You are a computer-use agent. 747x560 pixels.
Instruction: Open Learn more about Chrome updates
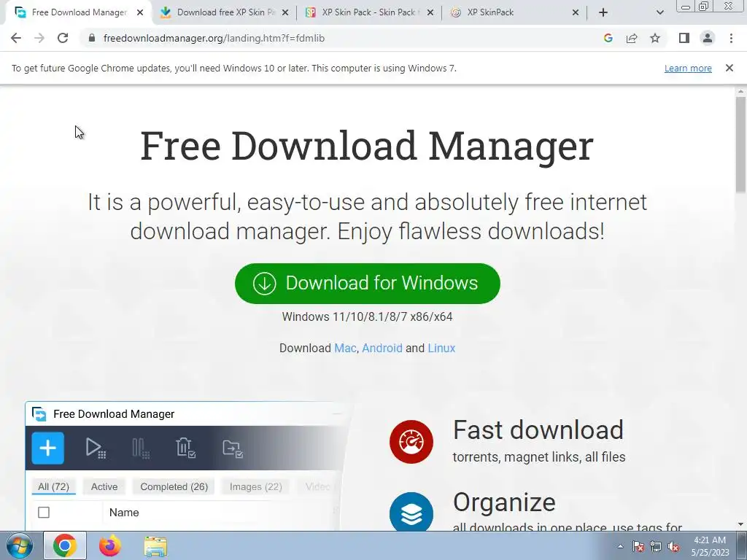coord(688,68)
